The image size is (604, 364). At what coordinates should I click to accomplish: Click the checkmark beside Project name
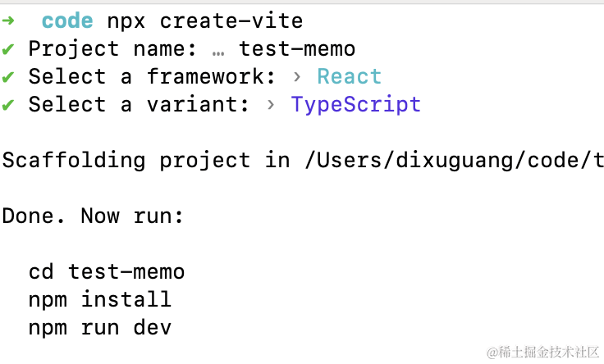pyautogui.click(x=8, y=49)
